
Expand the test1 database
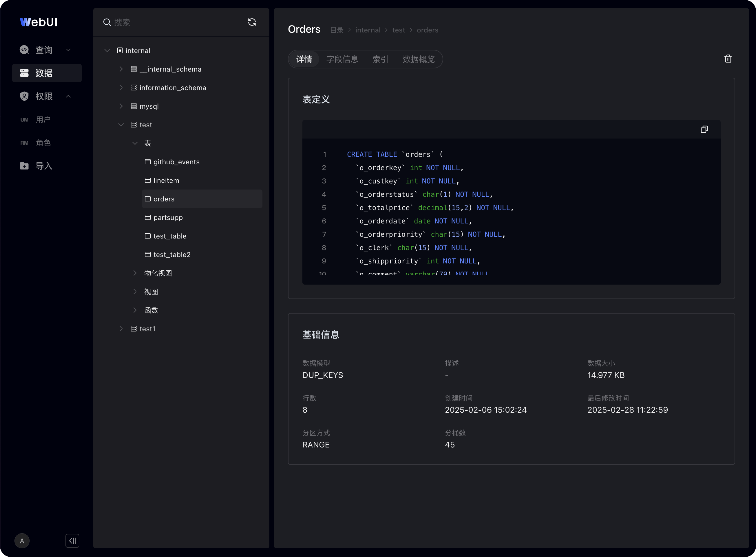(121, 329)
